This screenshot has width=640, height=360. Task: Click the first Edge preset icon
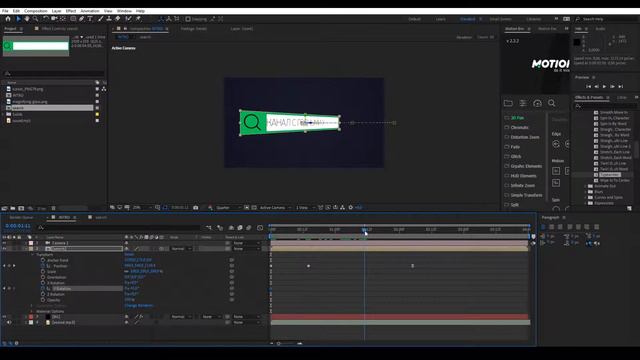pos(556,144)
